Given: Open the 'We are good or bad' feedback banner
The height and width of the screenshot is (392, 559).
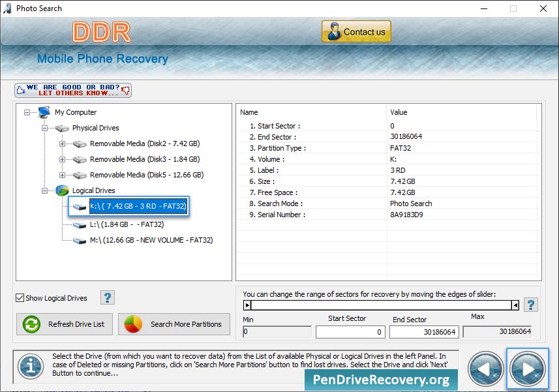Looking at the screenshot, I should (x=73, y=90).
